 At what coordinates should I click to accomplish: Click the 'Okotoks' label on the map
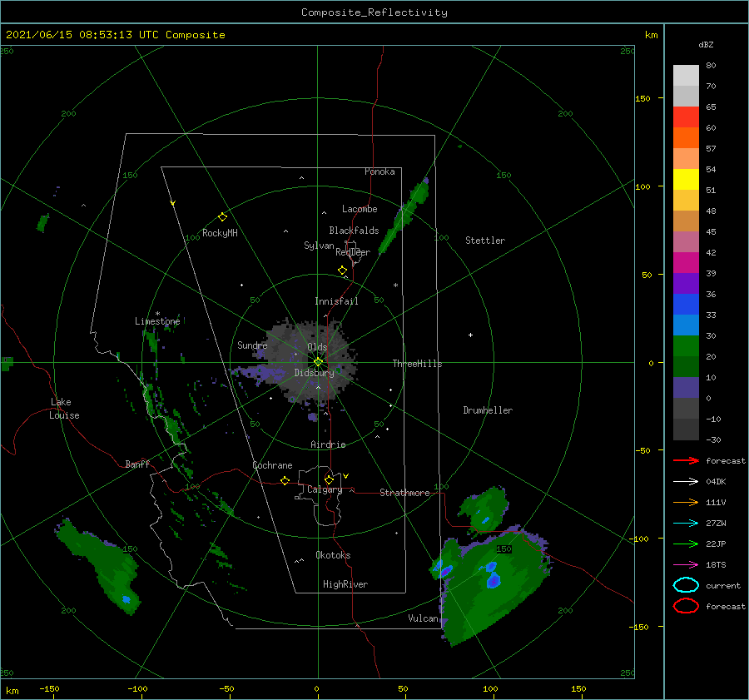tap(333, 555)
